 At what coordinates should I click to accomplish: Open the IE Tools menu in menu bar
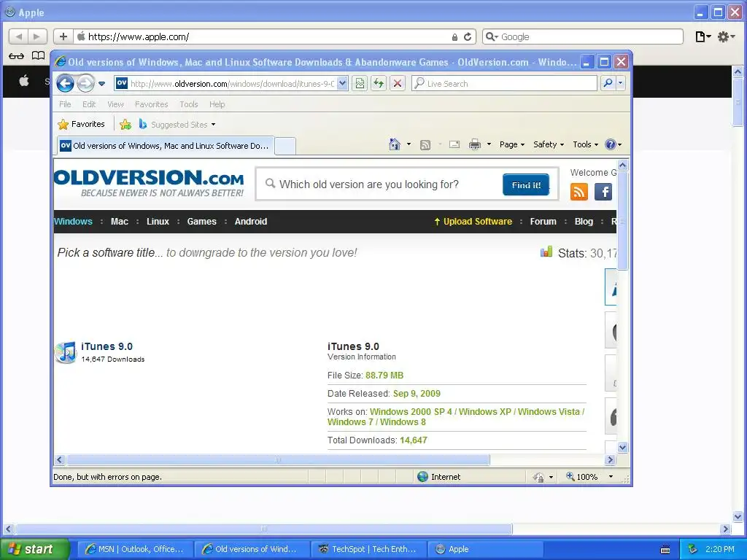[x=189, y=104]
